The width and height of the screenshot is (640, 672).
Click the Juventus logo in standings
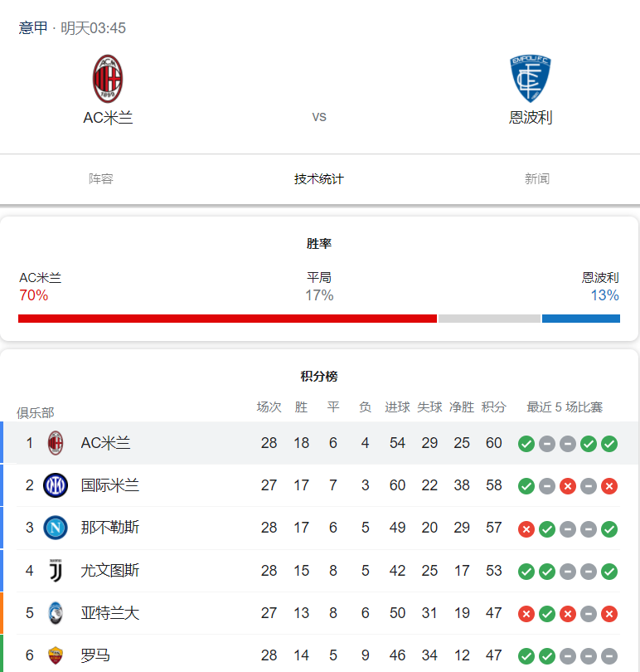point(56,570)
